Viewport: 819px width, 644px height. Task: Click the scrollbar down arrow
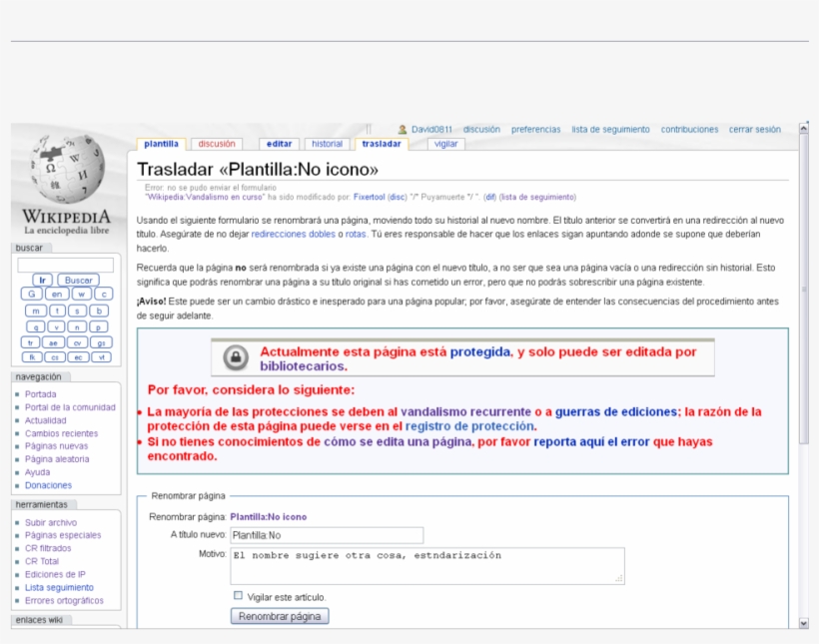pyautogui.click(x=803, y=623)
